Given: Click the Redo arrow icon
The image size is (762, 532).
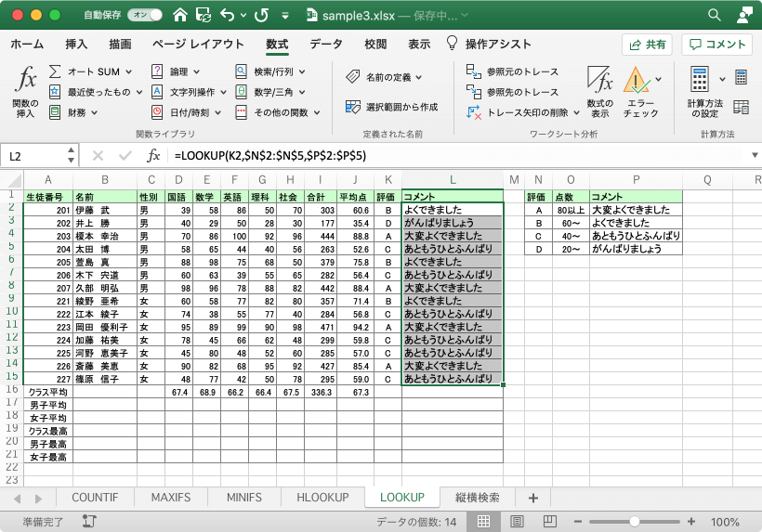Looking at the screenshot, I should 261,15.
